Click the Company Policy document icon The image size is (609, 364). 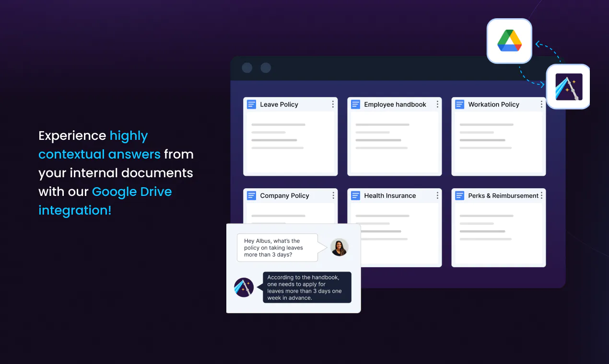coord(251,195)
